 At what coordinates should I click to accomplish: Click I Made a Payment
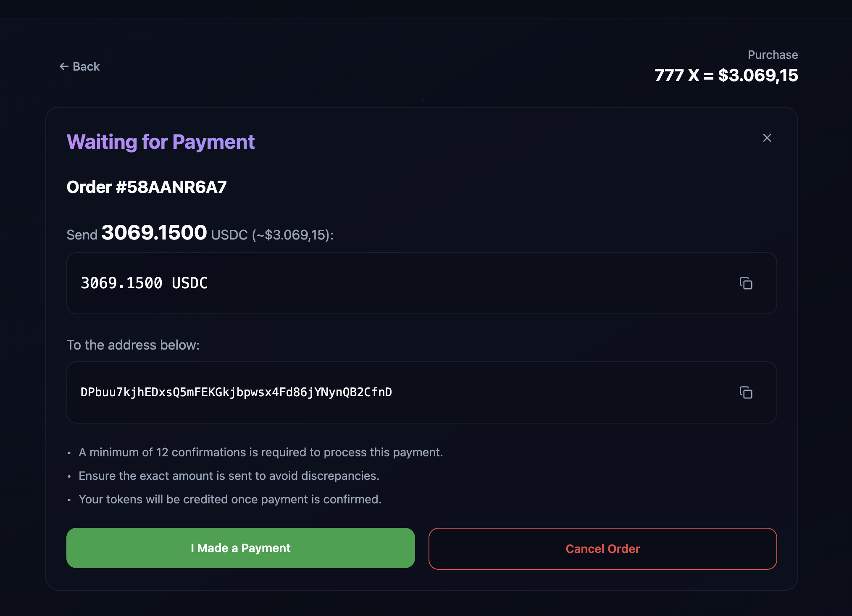point(240,548)
